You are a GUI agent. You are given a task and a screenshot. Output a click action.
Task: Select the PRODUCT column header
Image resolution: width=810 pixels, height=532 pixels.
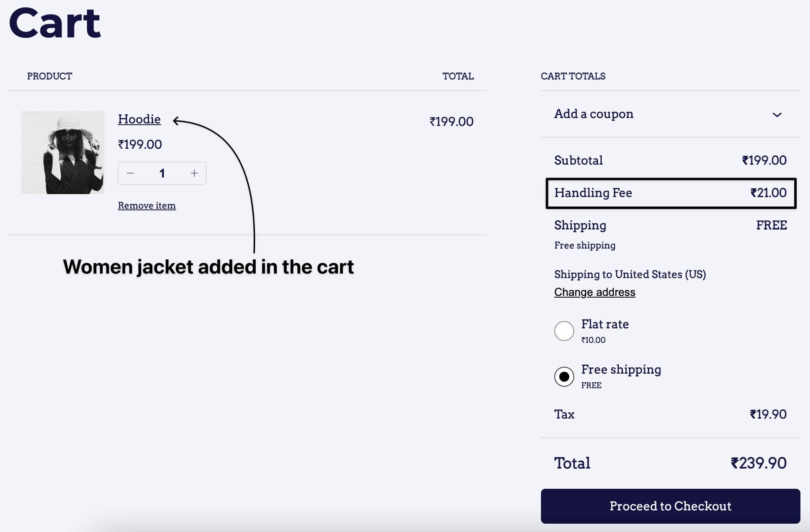(x=49, y=76)
